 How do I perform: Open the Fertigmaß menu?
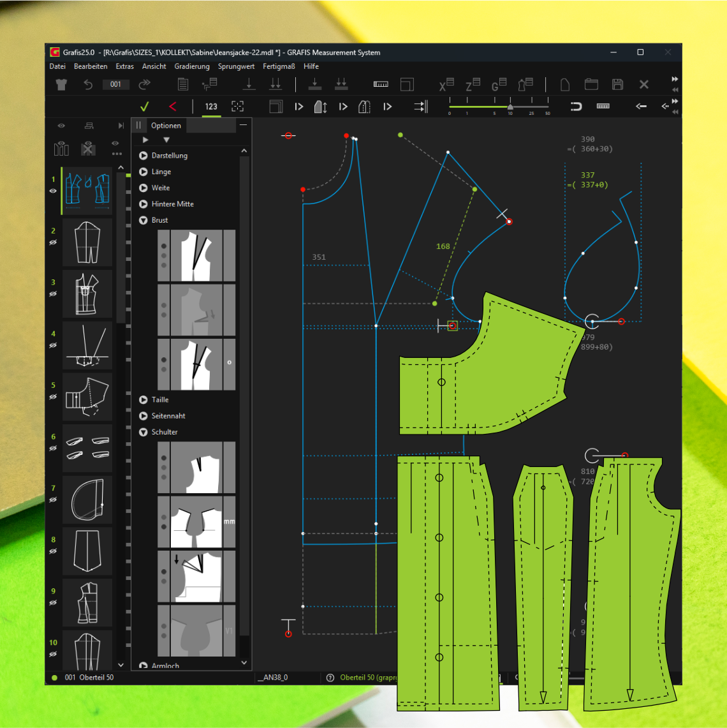[279, 66]
